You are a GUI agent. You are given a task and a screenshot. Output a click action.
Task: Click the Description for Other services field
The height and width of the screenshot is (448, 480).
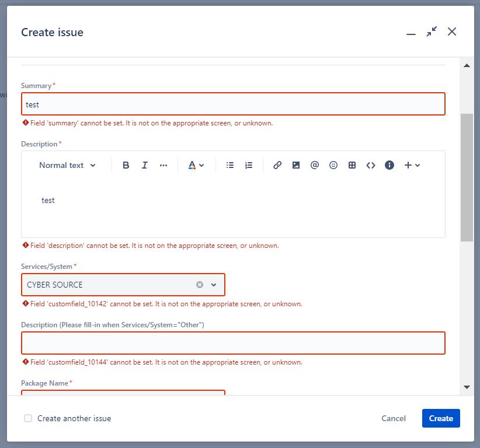233,343
